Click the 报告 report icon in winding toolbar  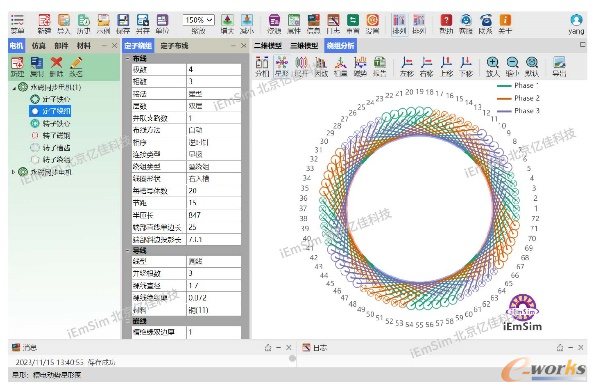(379, 66)
